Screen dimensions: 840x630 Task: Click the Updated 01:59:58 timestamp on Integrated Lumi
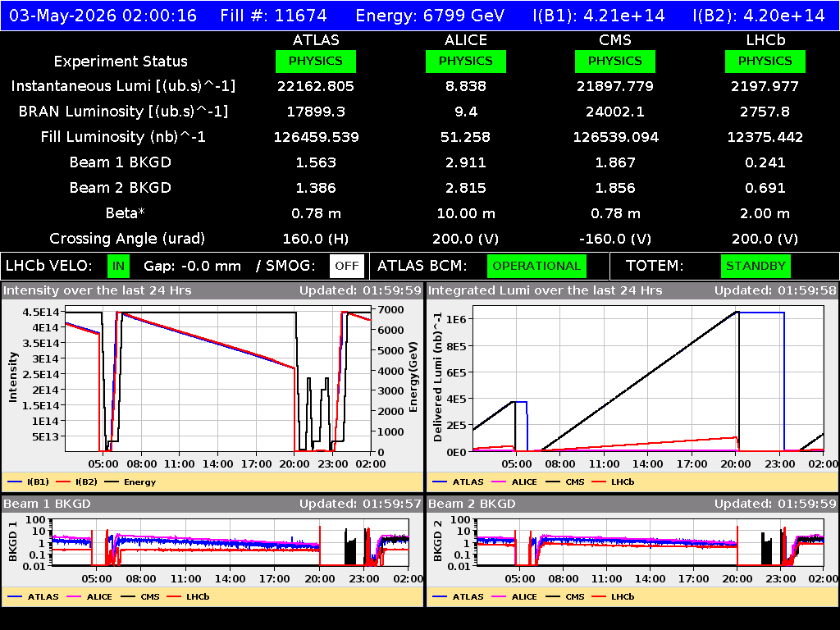click(775, 291)
